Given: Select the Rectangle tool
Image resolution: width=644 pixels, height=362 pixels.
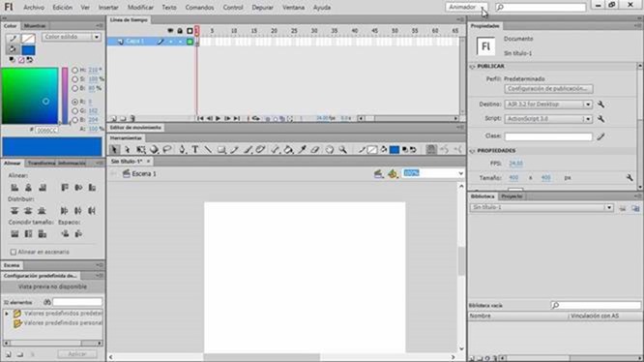Looking at the screenshot, I should [x=221, y=150].
